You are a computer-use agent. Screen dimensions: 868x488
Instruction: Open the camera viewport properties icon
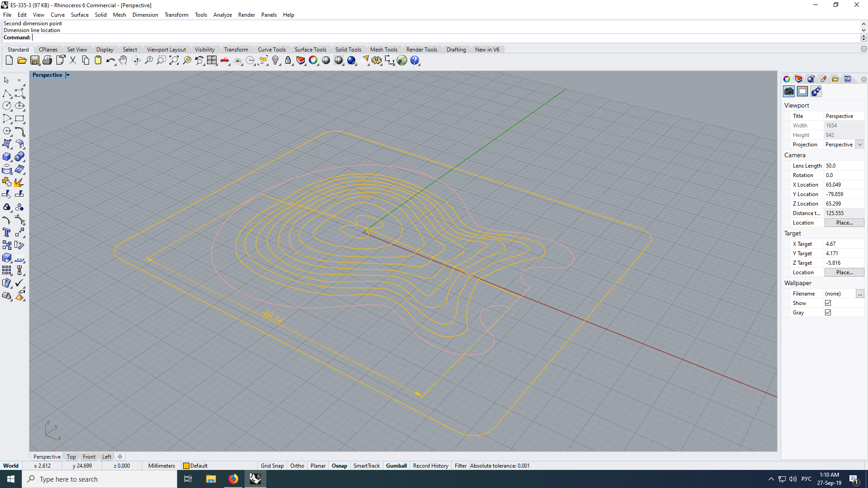pos(789,92)
